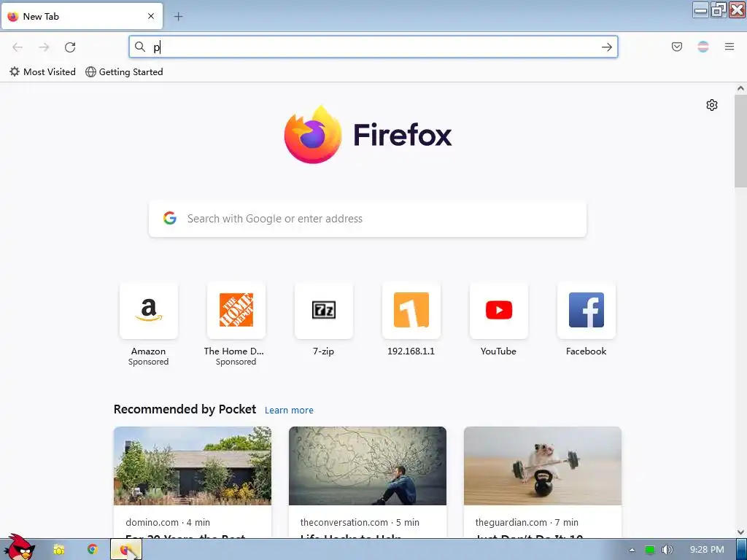Close the New Tab tab
The width and height of the screenshot is (747, 560).
click(x=151, y=16)
